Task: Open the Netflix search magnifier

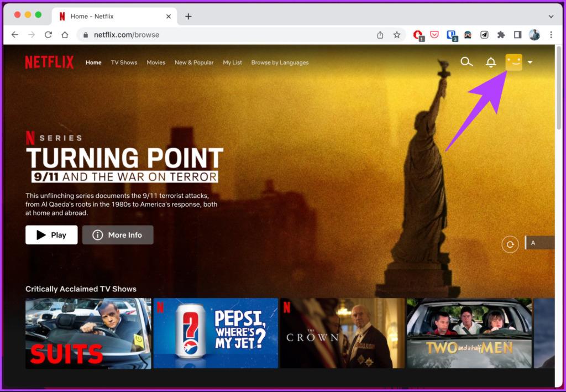Action: click(467, 62)
